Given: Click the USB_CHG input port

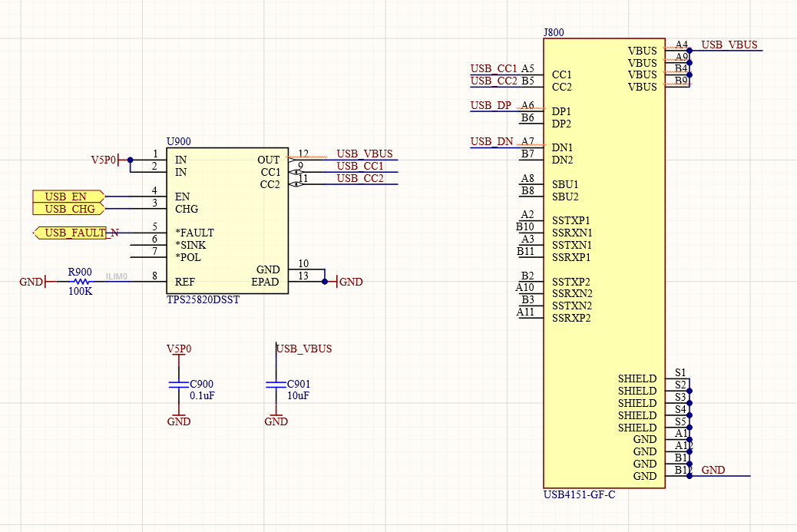Looking at the screenshot, I should click(68, 208).
